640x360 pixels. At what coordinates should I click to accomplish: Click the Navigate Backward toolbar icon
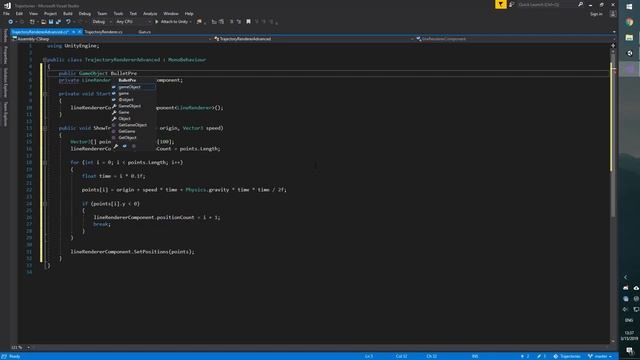pyautogui.click(x=11, y=22)
